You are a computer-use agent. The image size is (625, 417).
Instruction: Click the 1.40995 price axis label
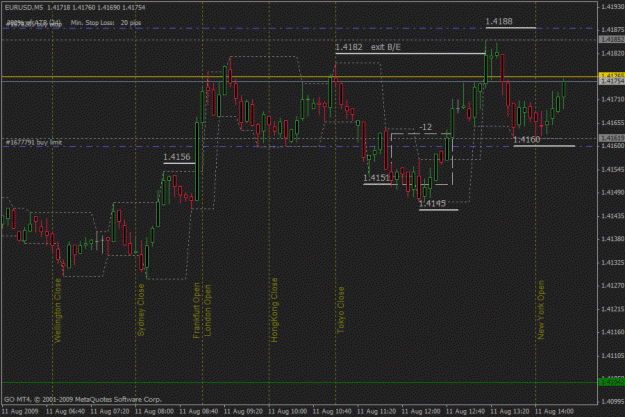coord(613,401)
